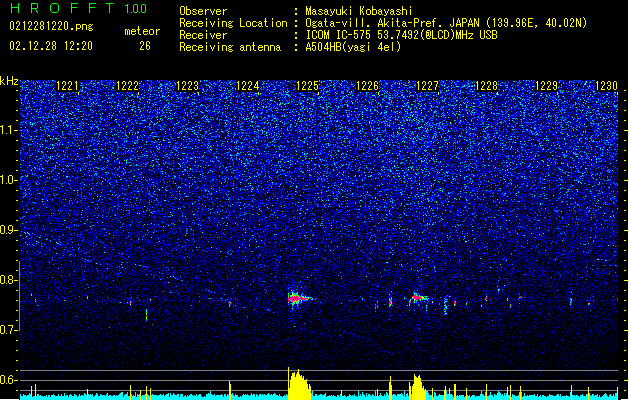
Task: Click the 1.1 kHz axis label
Action: (x=9, y=130)
